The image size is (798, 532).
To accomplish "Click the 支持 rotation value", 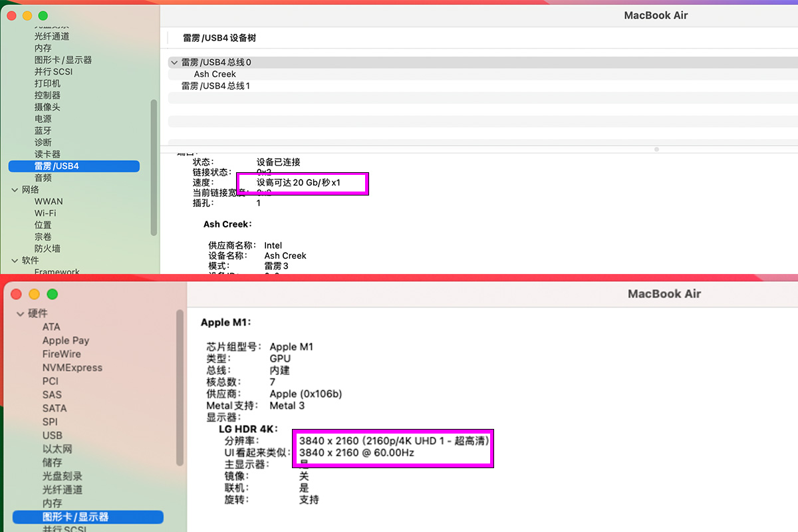I will 309,499.
